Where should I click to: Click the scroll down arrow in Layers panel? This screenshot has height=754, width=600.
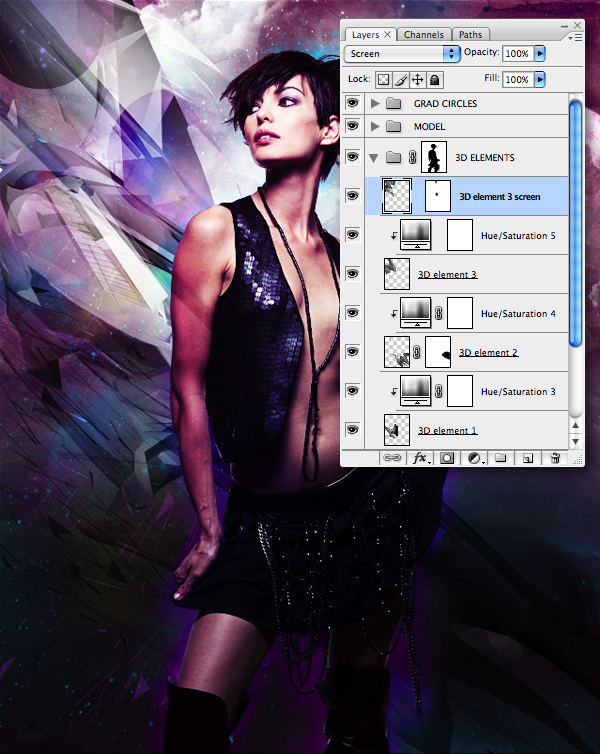575,441
